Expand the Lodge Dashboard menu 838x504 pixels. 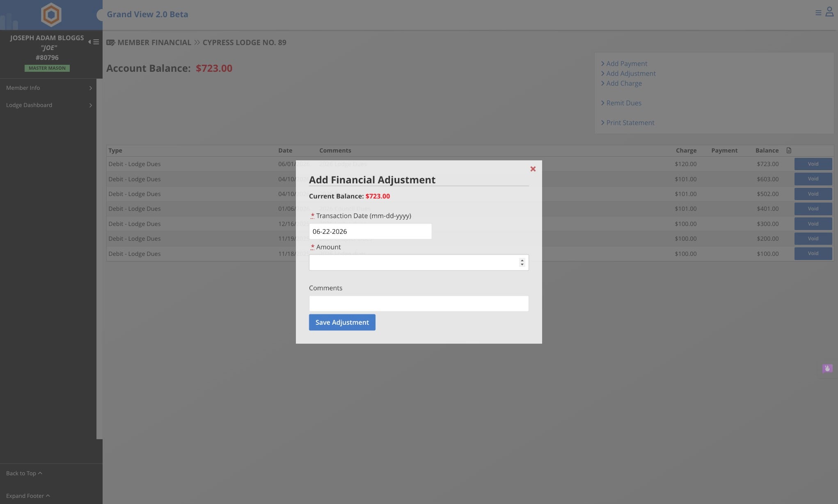[48, 105]
